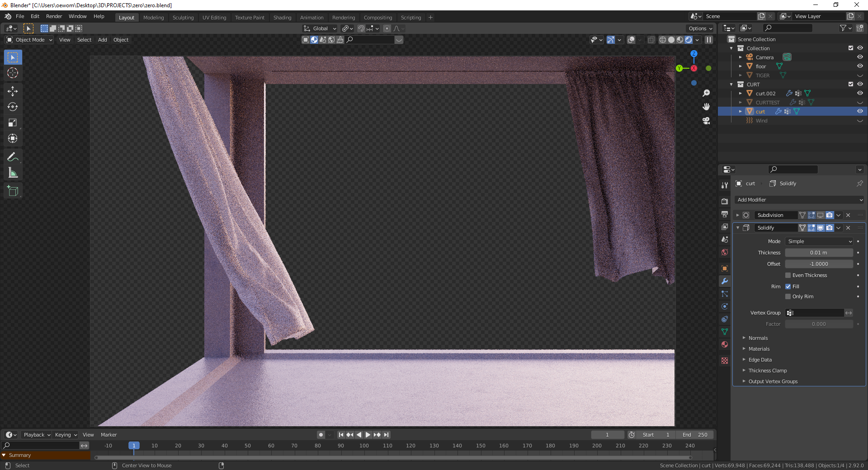
Task: Switch viewport to Wireframe shading
Action: click(x=663, y=40)
